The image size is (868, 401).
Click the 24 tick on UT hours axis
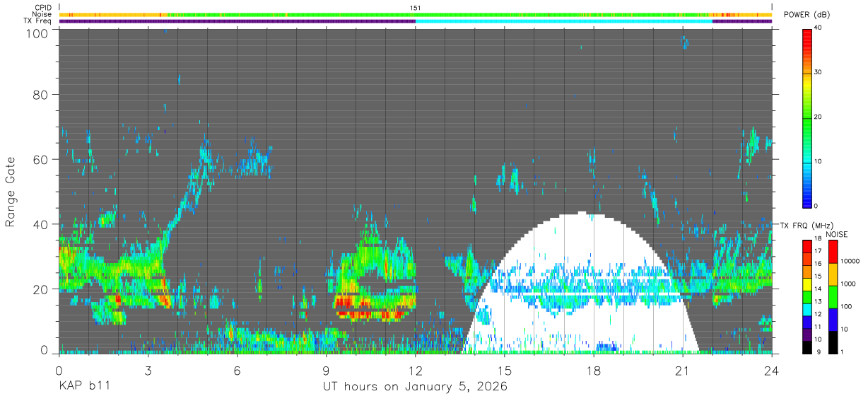pyautogui.click(x=772, y=370)
